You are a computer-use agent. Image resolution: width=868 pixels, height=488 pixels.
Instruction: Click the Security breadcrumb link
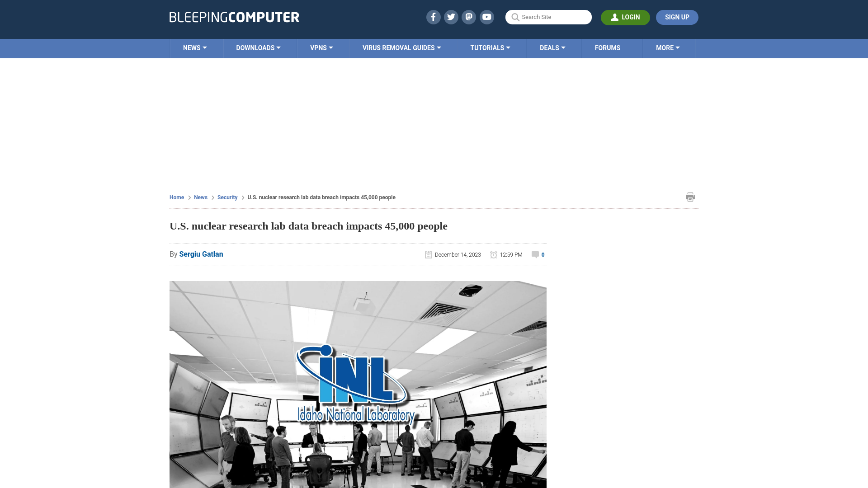[x=227, y=197]
